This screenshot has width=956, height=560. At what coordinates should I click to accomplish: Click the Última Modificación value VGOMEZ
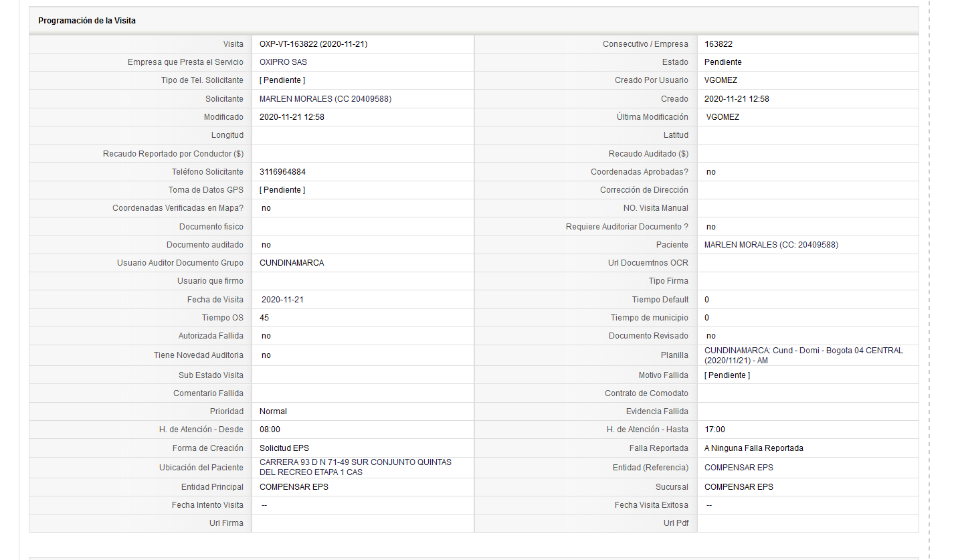tap(723, 117)
